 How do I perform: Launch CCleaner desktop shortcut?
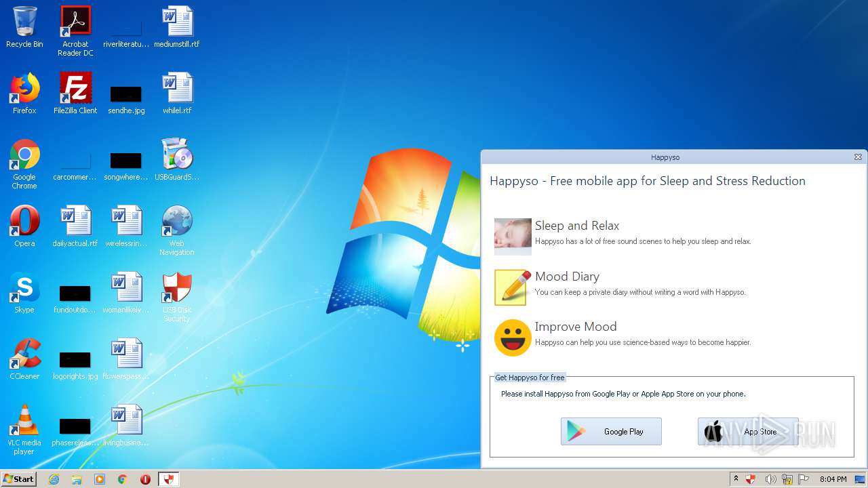pos(24,359)
